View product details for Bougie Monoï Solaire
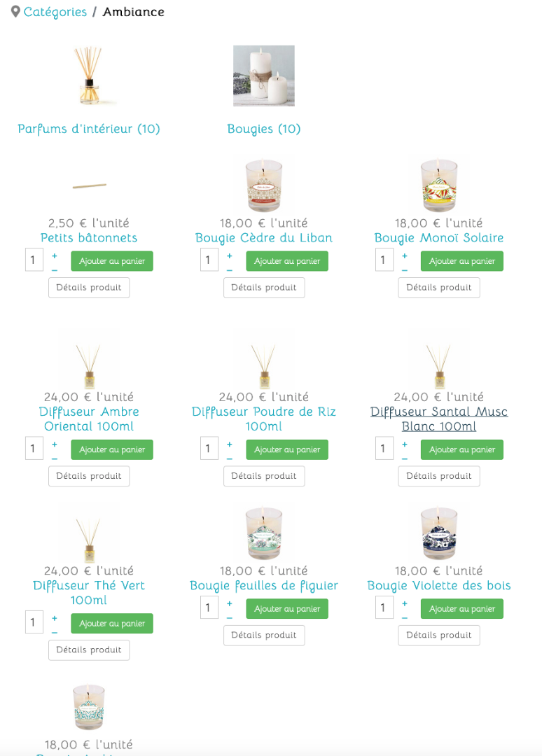Screen dimensions: 542x756 [439, 288]
